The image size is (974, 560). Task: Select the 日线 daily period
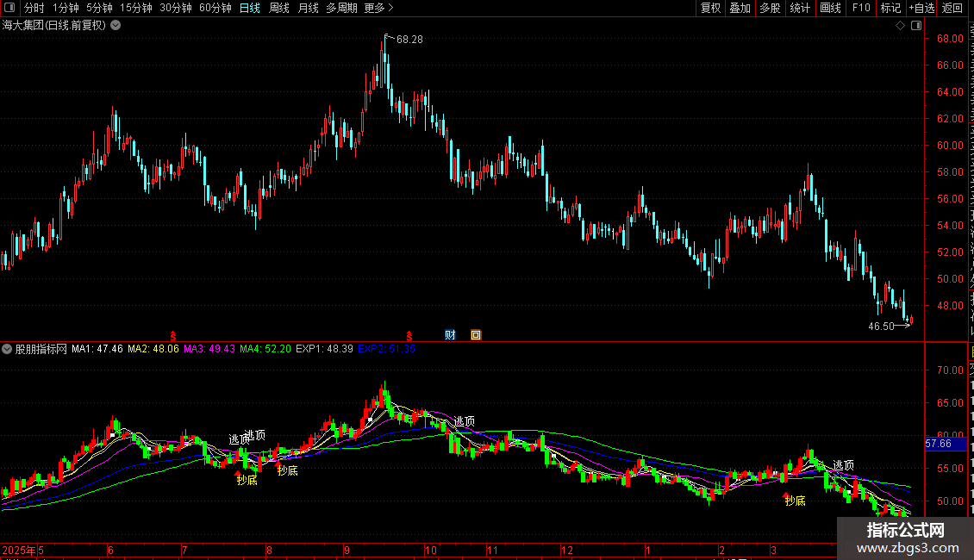250,8
